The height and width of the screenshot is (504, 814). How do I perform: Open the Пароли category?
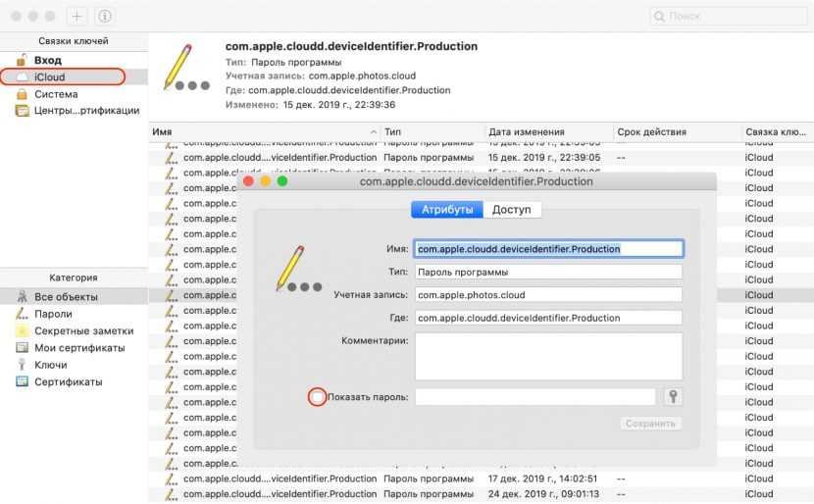click(x=53, y=314)
